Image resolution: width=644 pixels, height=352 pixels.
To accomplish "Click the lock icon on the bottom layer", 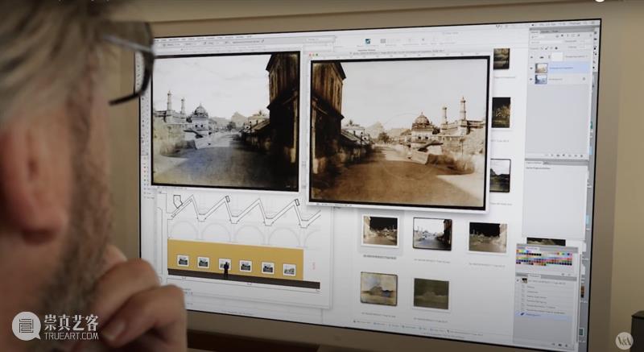I will click(584, 79).
